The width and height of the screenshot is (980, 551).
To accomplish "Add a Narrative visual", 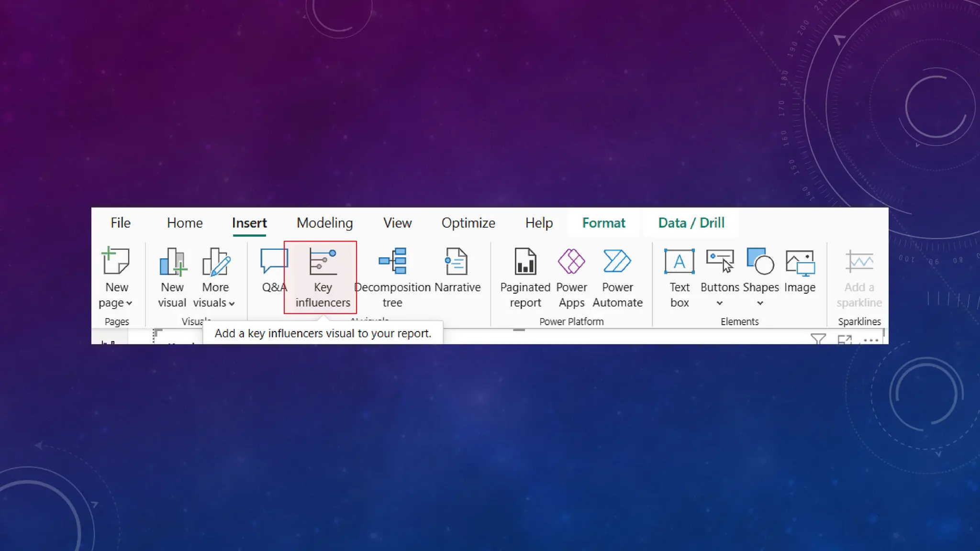I will 457,261.
